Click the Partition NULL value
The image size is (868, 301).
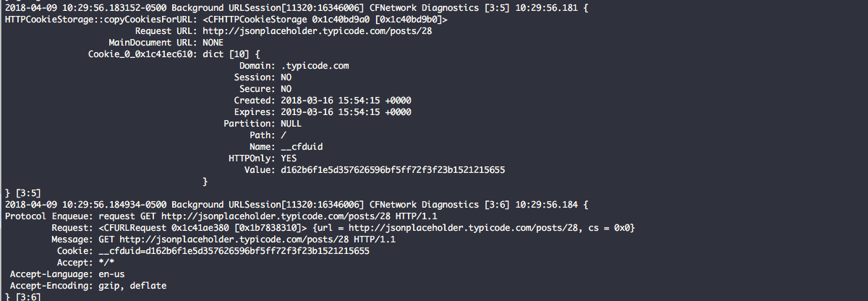[292, 124]
